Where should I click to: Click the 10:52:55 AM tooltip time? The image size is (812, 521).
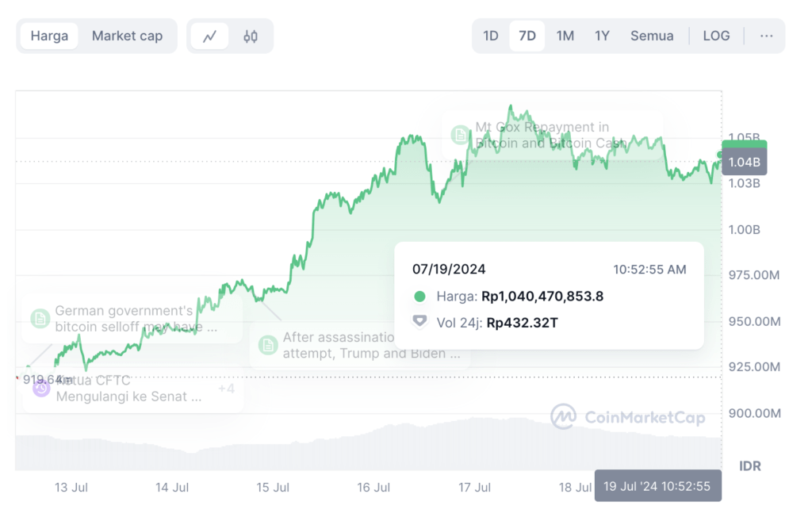(649, 270)
